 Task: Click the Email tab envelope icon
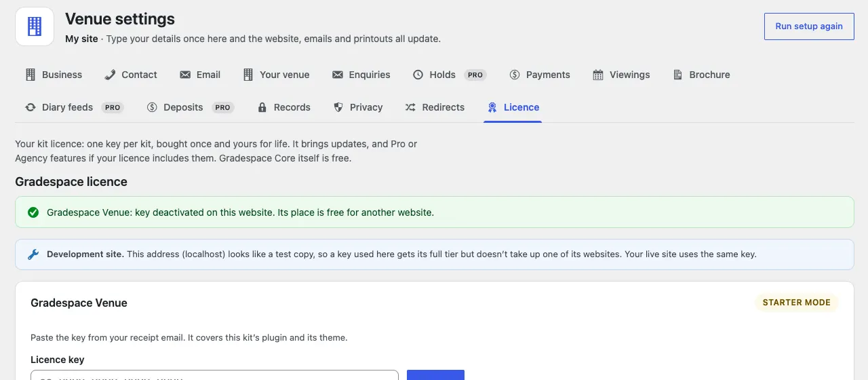[x=185, y=75]
